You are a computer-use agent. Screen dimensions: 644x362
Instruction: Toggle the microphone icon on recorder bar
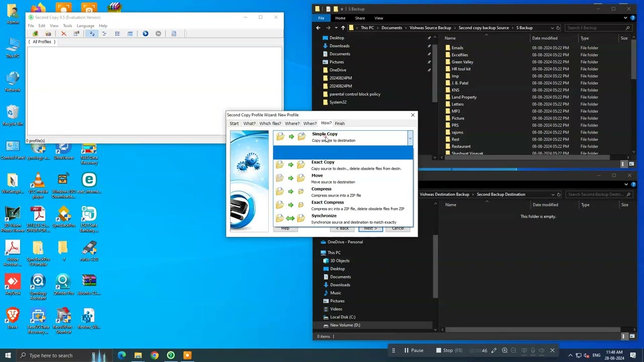(x=533, y=350)
